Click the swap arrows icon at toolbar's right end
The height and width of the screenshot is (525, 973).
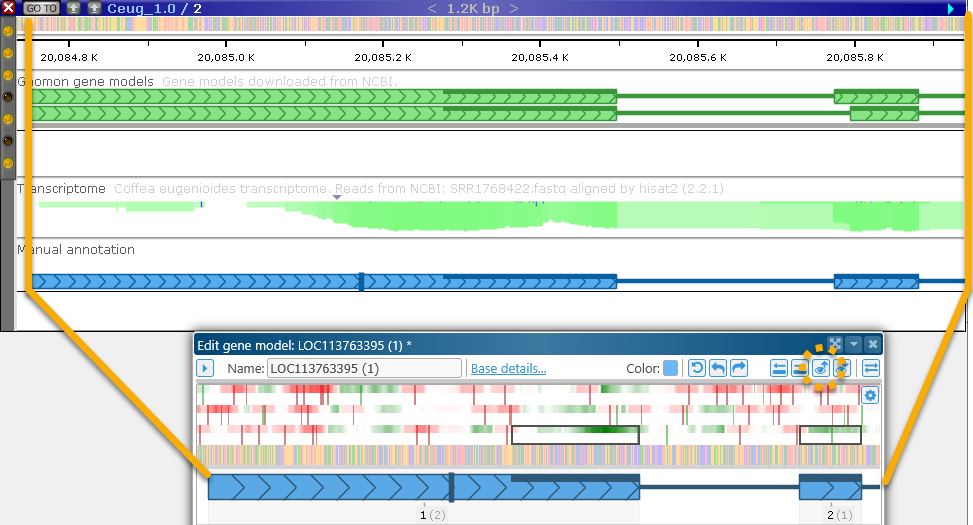(x=871, y=368)
